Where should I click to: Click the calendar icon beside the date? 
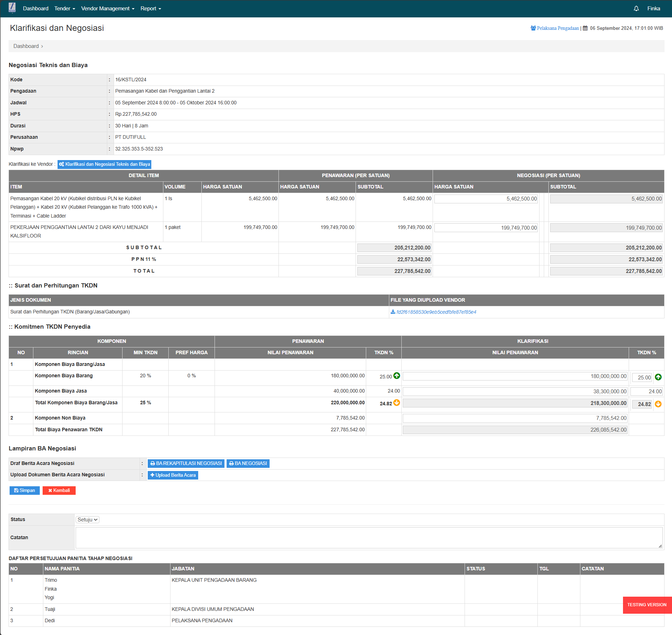coord(585,28)
